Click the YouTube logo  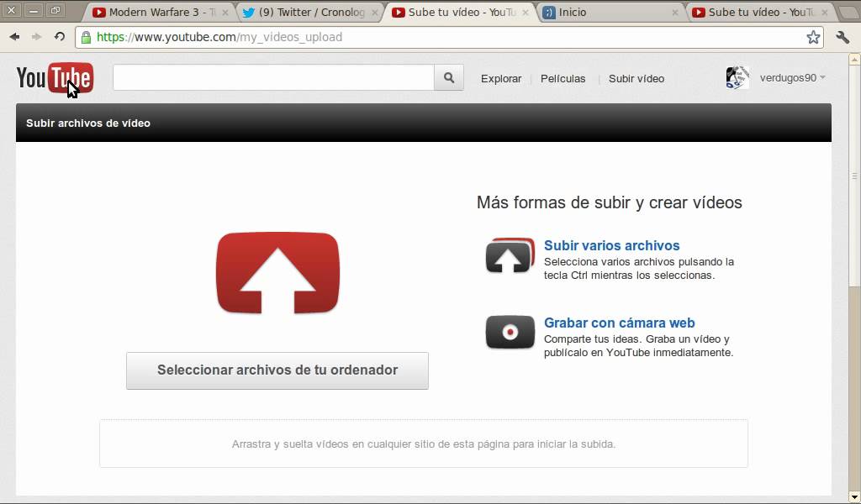pos(55,78)
